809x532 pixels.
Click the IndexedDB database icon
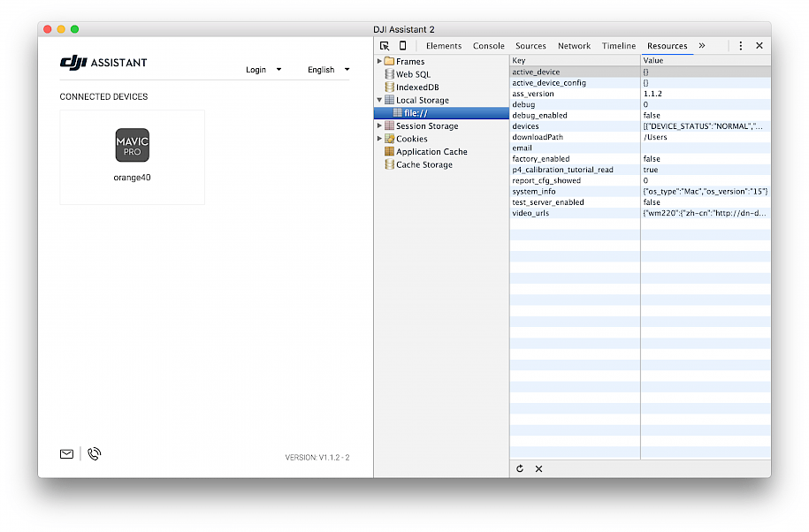(390, 87)
